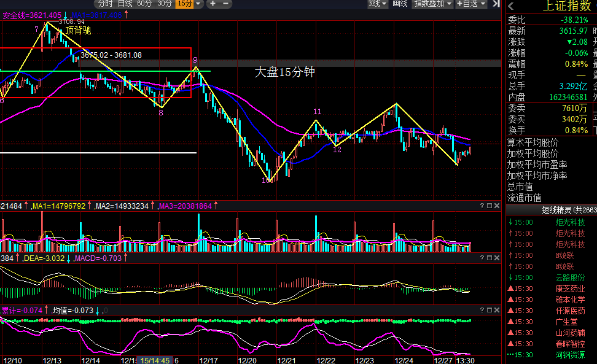Click the back arrow beside 上证指数 title
597x364 pixels.
pos(511,6)
